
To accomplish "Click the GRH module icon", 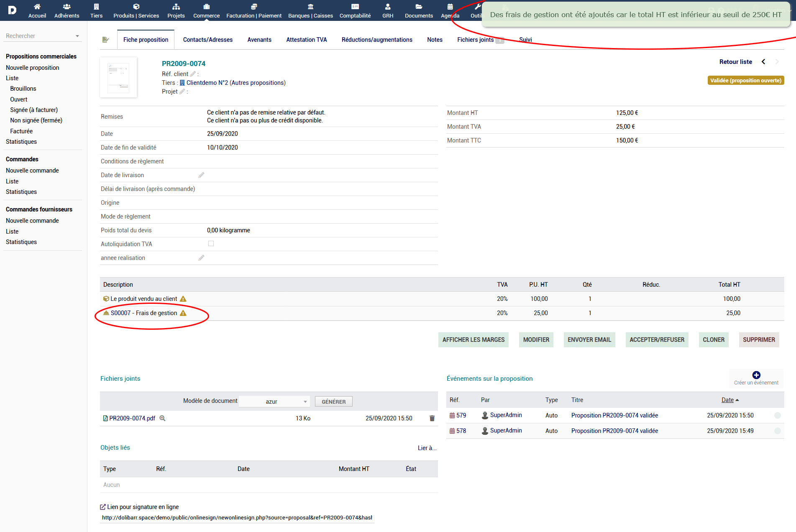I will click(388, 7).
